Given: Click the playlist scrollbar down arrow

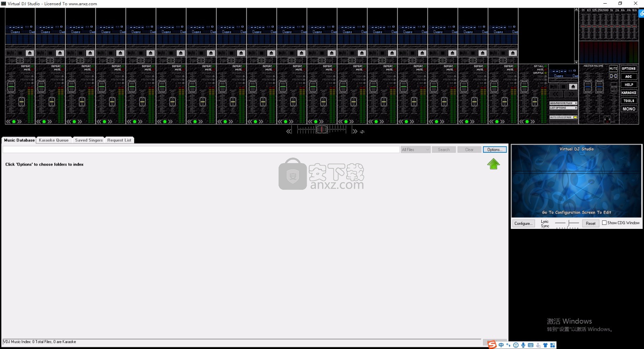Looking at the screenshot, I should (576, 62).
